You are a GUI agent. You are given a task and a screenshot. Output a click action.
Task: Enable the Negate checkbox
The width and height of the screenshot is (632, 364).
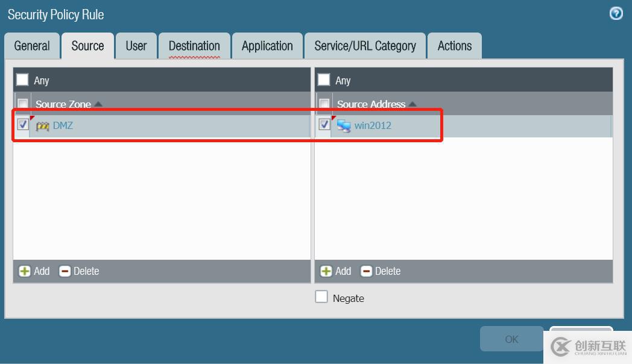click(321, 297)
